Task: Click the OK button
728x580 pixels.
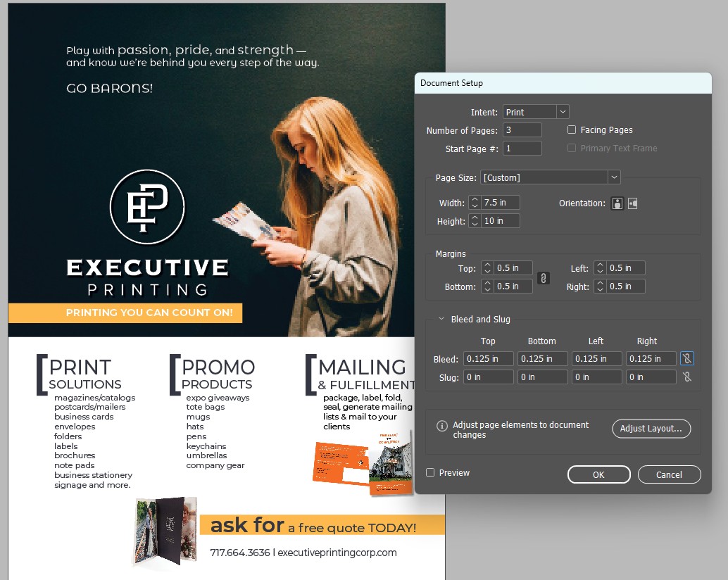Action: point(599,474)
